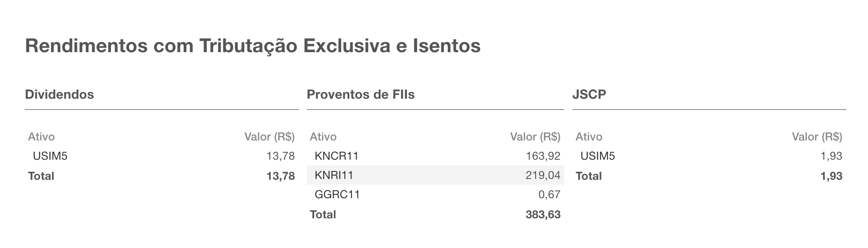Select the USIM5 asset in the Dividendos table

(x=50, y=156)
